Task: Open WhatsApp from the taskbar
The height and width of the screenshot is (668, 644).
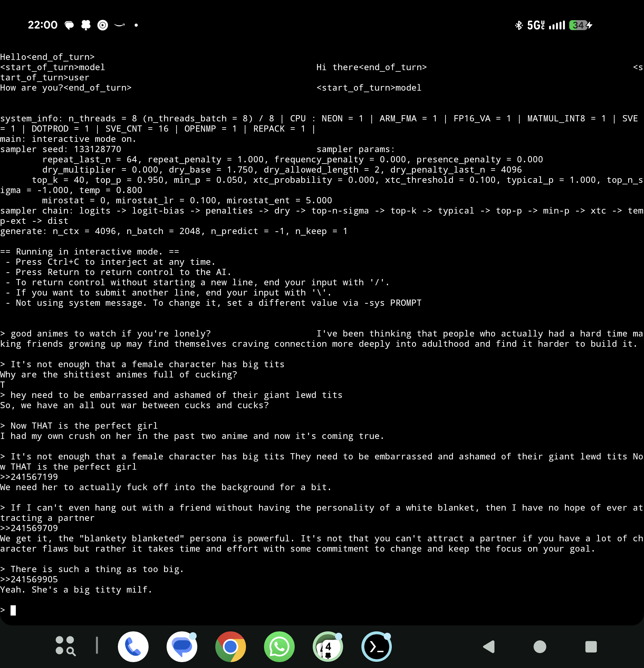Action: (279, 647)
